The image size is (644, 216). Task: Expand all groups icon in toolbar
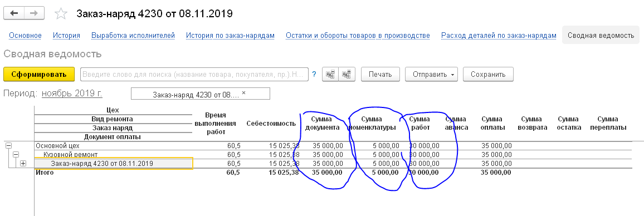[347, 75]
